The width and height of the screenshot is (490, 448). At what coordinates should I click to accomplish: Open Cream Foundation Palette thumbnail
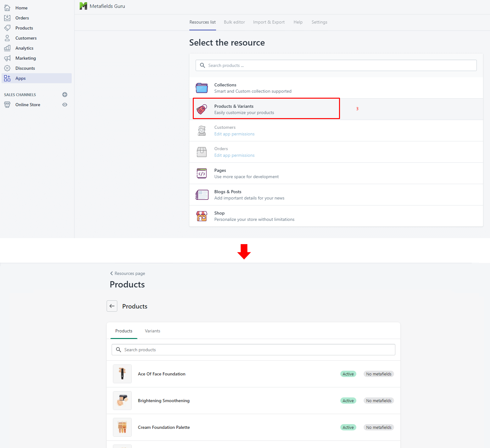[x=122, y=427]
